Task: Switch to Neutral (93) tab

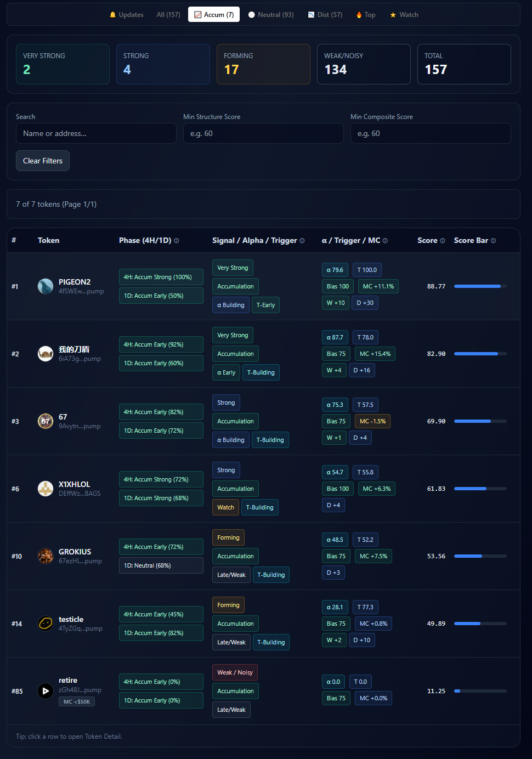Action: pos(271,15)
